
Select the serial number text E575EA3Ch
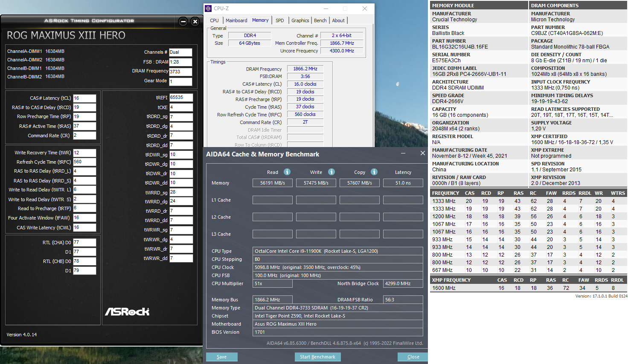pos(446,61)
